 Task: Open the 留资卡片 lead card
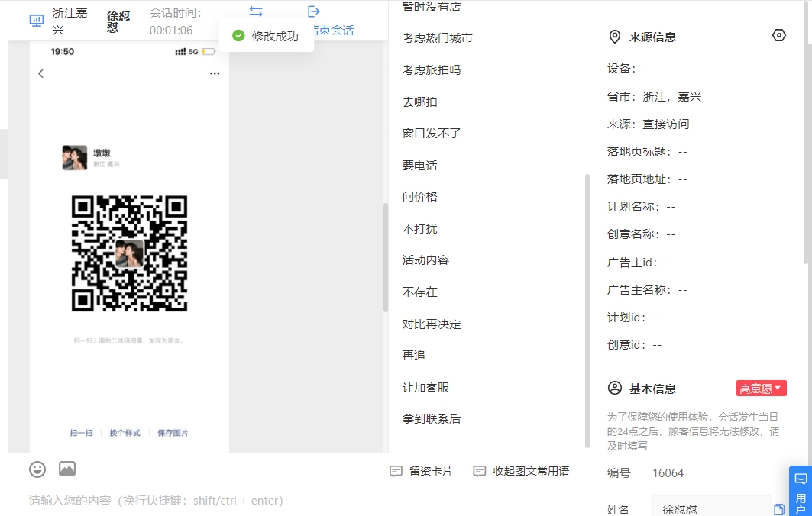click(x=421, y=471)
